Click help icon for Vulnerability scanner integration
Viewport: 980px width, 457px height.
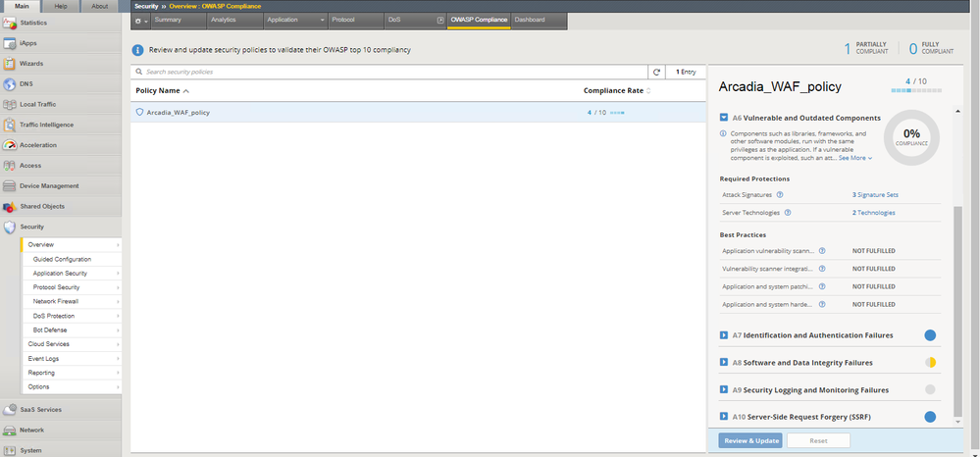(822, 269)
